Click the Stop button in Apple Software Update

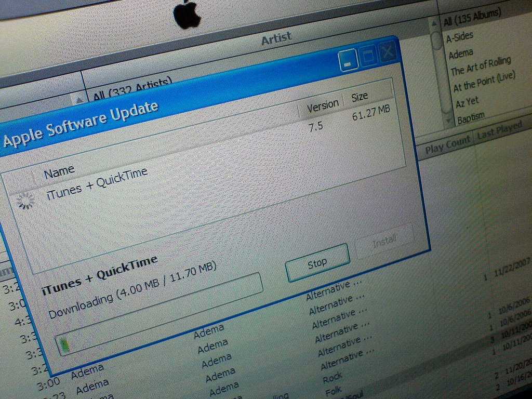pos(317,263)
